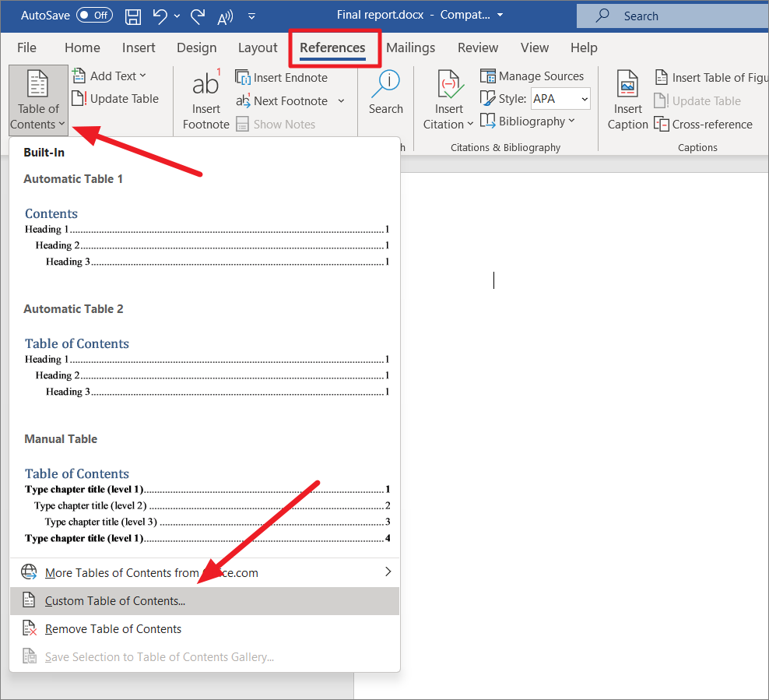Save the document with the Save icon

(x=133, y=16)
